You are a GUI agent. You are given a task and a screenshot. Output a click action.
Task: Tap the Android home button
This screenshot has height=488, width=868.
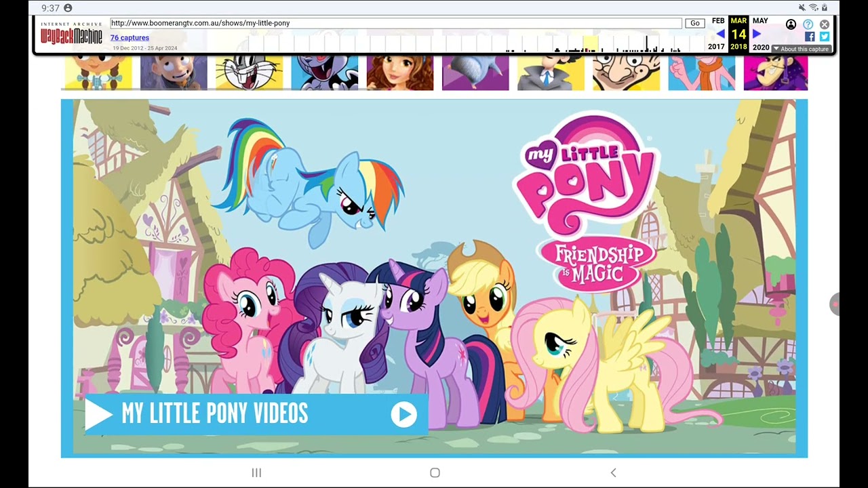(x=435, y=472)
